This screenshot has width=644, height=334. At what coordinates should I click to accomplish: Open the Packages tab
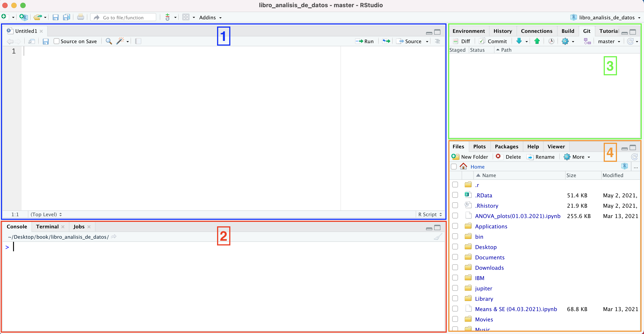506,147
